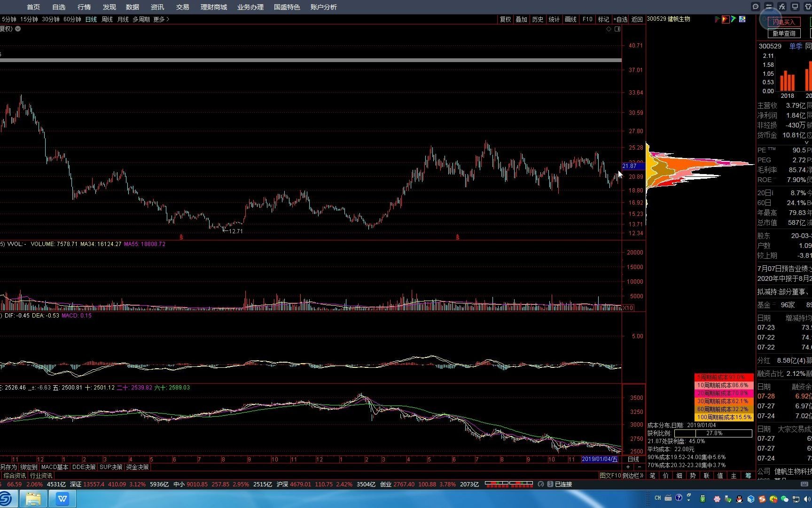Select the 笔 tick tab
The height and width of the screenshot is (508, 812).
pos(652,476)
